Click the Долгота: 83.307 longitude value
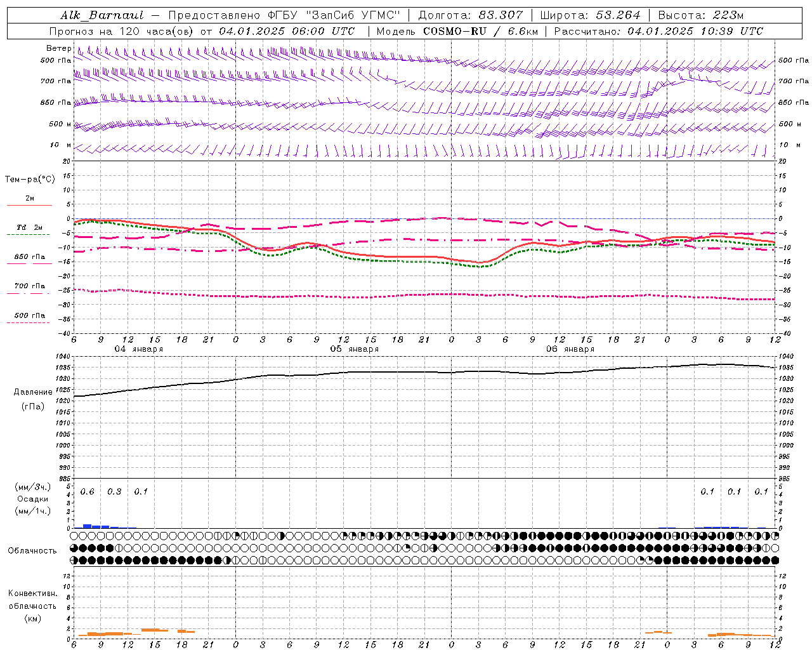This screenshot has width=812, height=650. [x=470, y=15]
